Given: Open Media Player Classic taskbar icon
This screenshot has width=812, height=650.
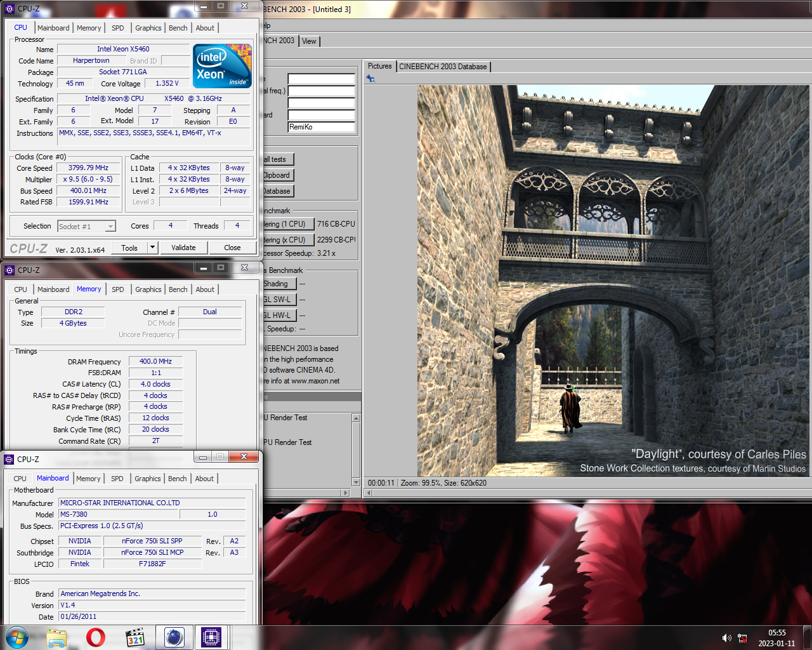Looking at the screenshot, I should point(135,637).
